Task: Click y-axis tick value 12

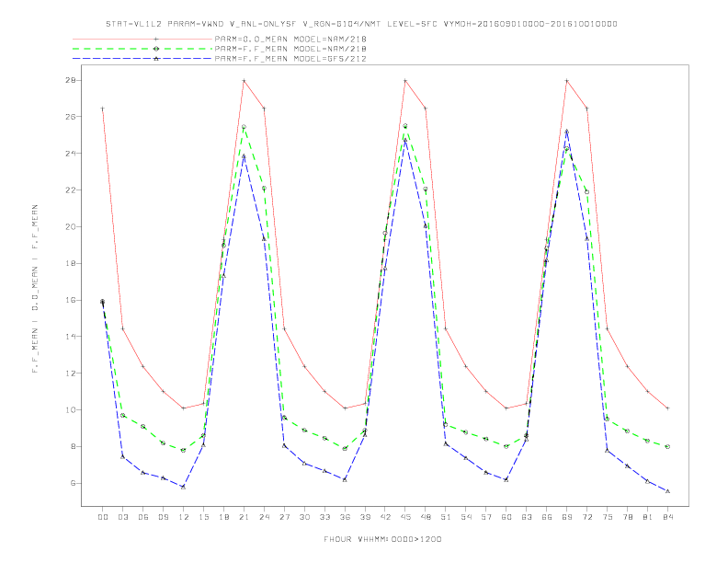Action: (71, 373)
